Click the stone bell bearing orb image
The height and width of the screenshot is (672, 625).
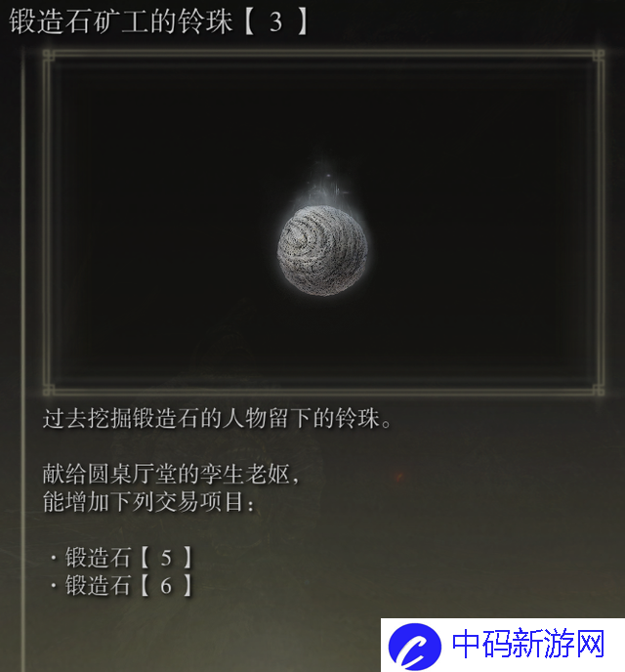322,250
